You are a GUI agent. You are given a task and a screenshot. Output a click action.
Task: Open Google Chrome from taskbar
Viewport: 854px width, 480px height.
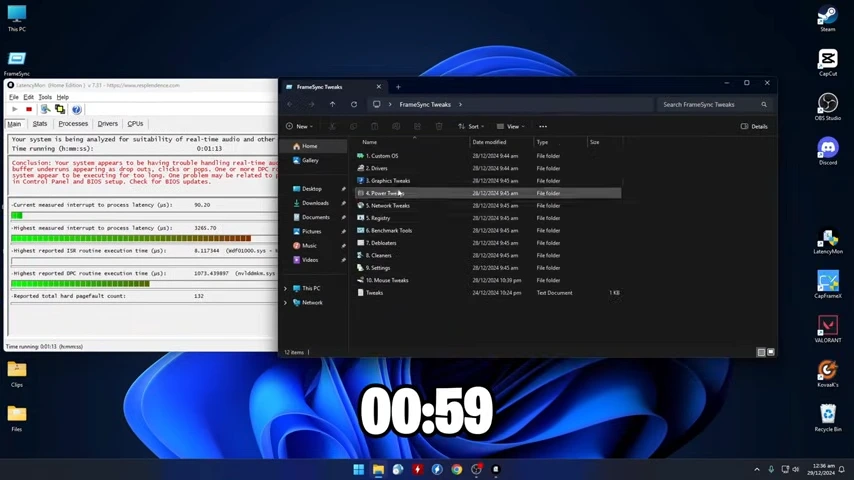(456, 469)
